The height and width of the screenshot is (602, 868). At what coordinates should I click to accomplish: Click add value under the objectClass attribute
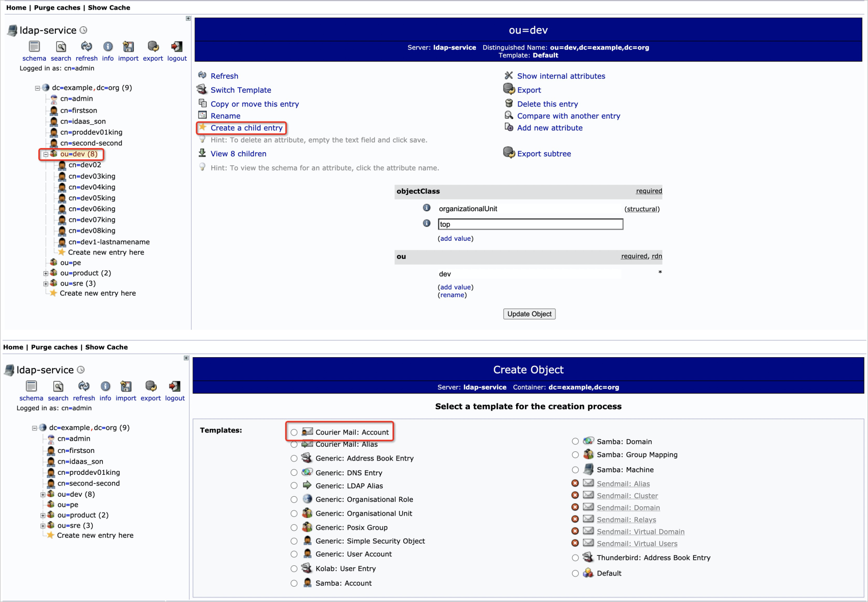456,239
